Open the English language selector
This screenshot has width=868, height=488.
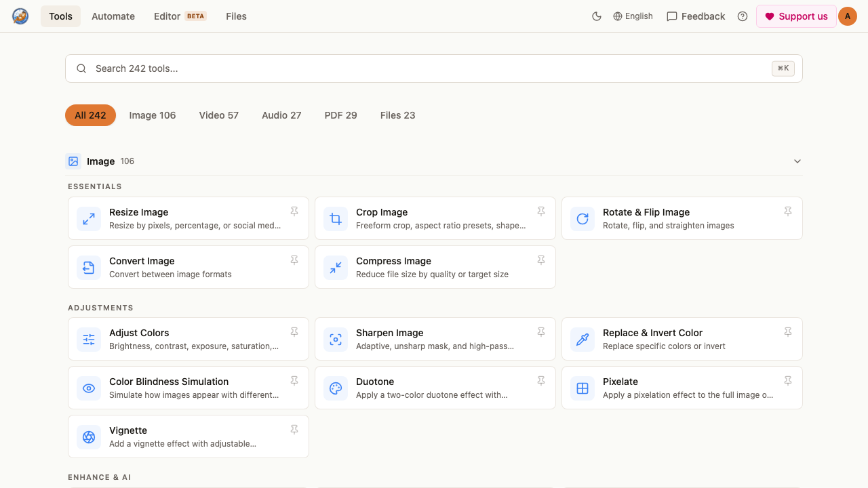click(633, 16)
